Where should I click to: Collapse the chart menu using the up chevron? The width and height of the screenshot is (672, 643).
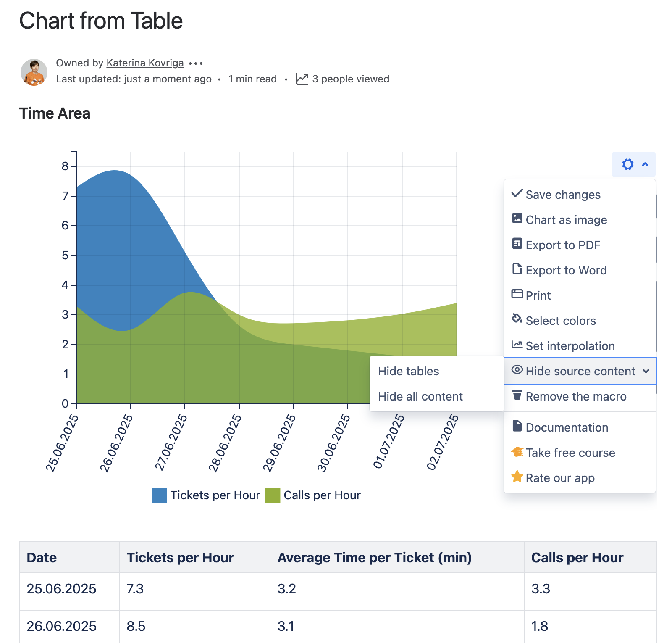[x=645, y=164]
